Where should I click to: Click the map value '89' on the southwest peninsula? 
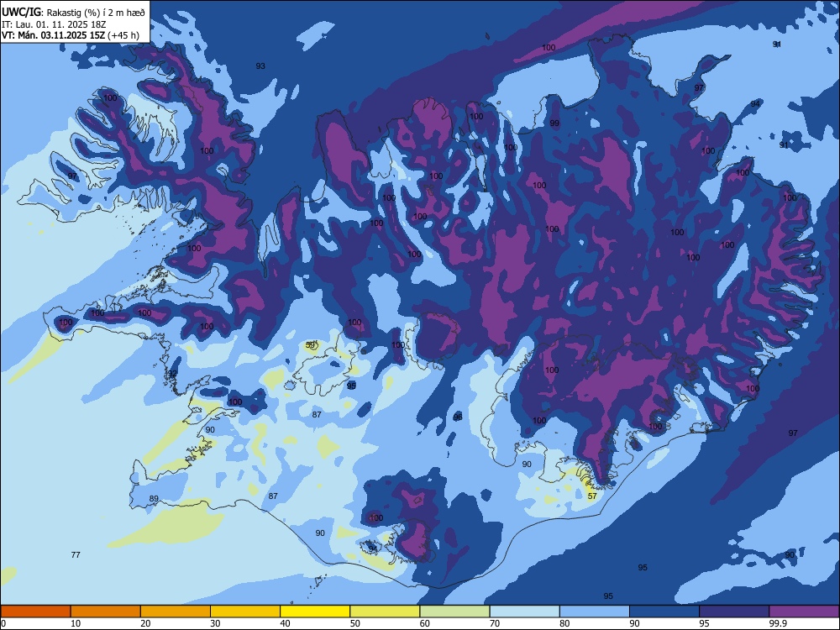[154, 499]
